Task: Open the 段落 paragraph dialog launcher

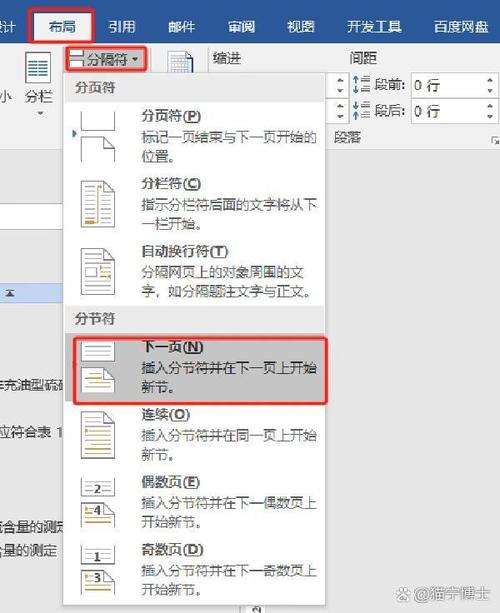Action: 495,140
